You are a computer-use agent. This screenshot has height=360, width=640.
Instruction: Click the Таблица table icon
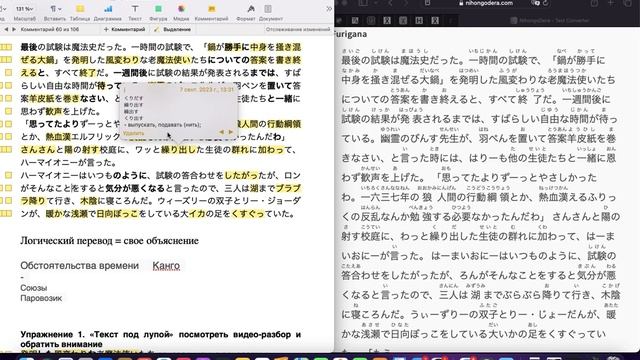pyautogui.click(x=80, y=9)
